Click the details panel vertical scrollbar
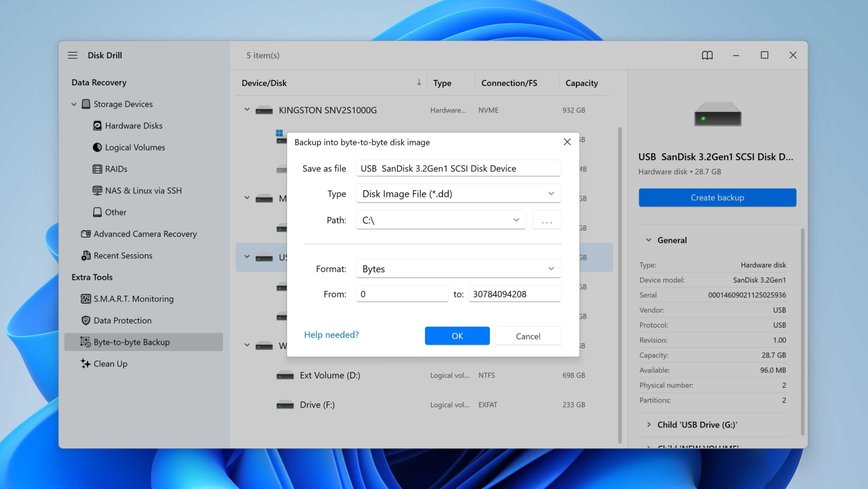 click(802, 331)
